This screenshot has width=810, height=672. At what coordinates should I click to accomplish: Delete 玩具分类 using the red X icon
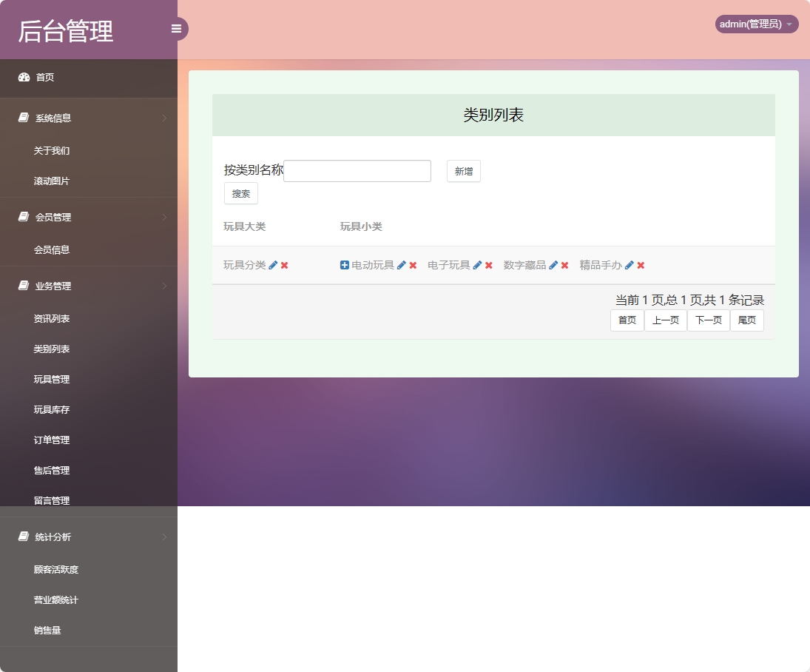click(283, 265)
